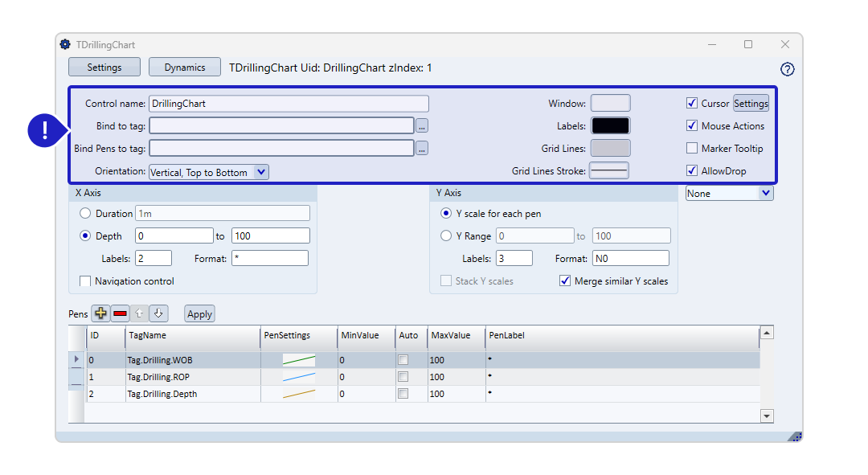Screen dimensions: 868x475
Task: Remove the selected pen with the red minus icon
Action: (121, 313)
